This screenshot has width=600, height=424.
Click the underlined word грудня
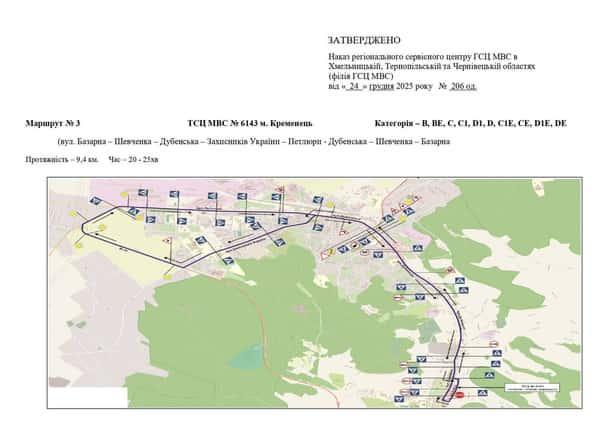(380, 87)
